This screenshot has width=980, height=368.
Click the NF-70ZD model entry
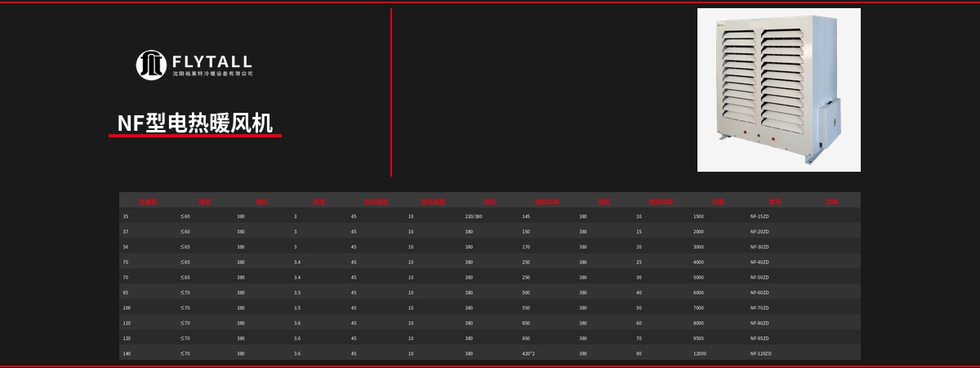759,308
